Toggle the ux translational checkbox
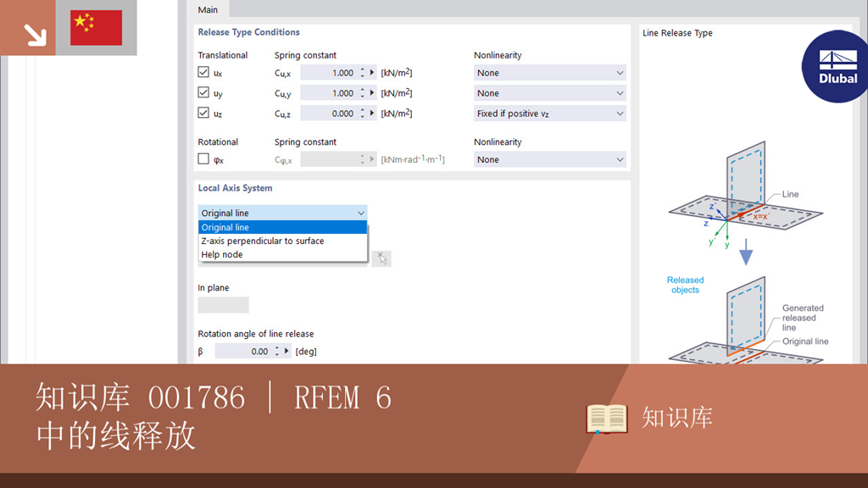Screen dimensions: 868x488 [x=203, y=72]
